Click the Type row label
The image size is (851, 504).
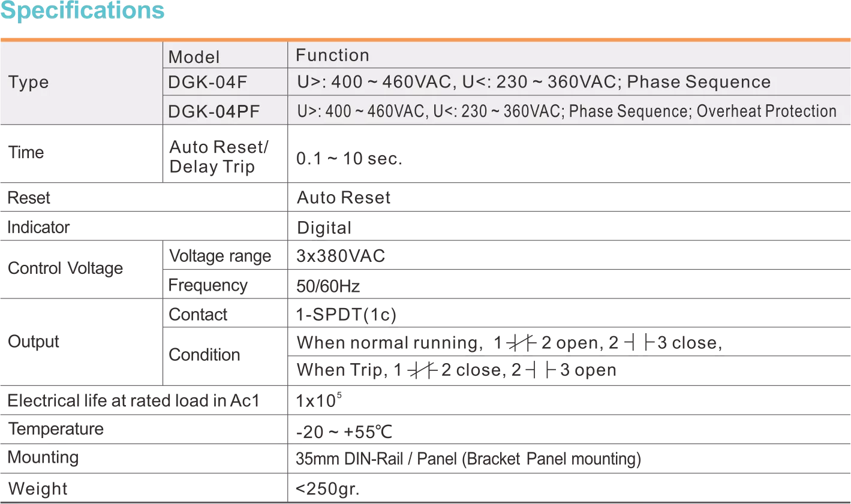point(28,82)
